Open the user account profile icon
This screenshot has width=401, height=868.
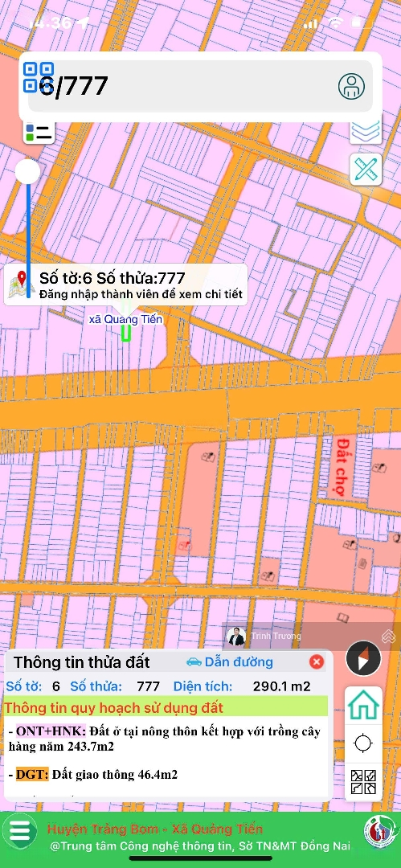coord(352,86)
